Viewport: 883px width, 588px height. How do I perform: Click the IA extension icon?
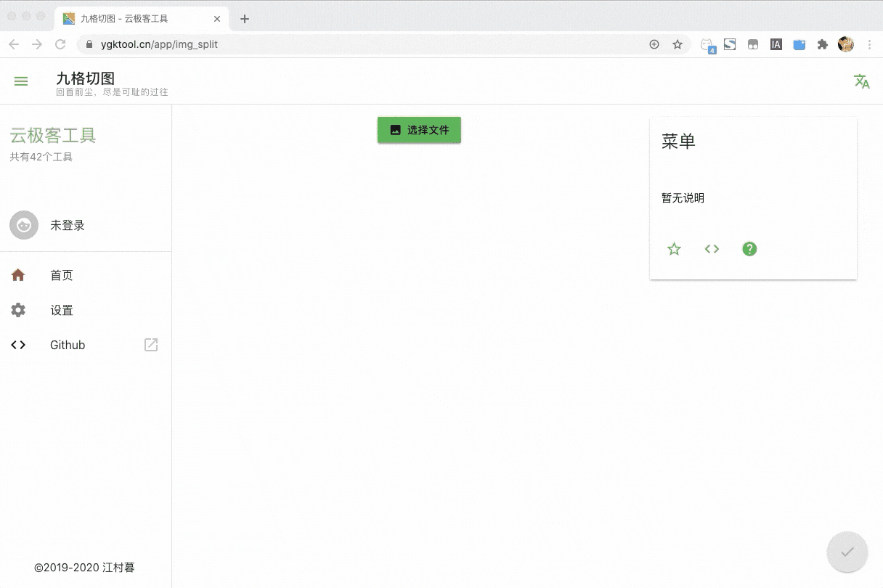[776, 44]
